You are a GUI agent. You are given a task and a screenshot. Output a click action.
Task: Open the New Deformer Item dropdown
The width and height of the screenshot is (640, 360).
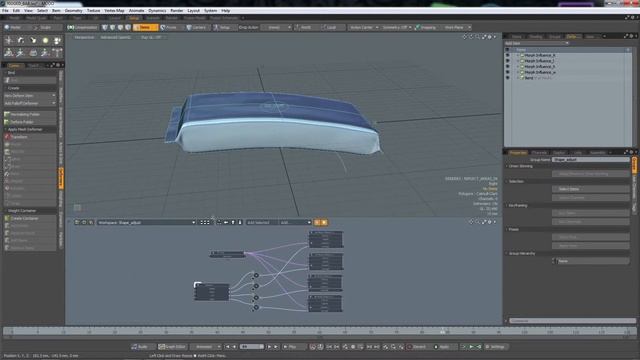30,96
